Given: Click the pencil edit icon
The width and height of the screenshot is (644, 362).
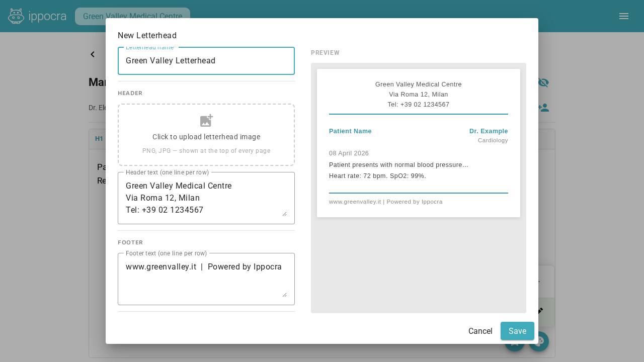Looking at the screenshot, I should (x=540, y=311).
